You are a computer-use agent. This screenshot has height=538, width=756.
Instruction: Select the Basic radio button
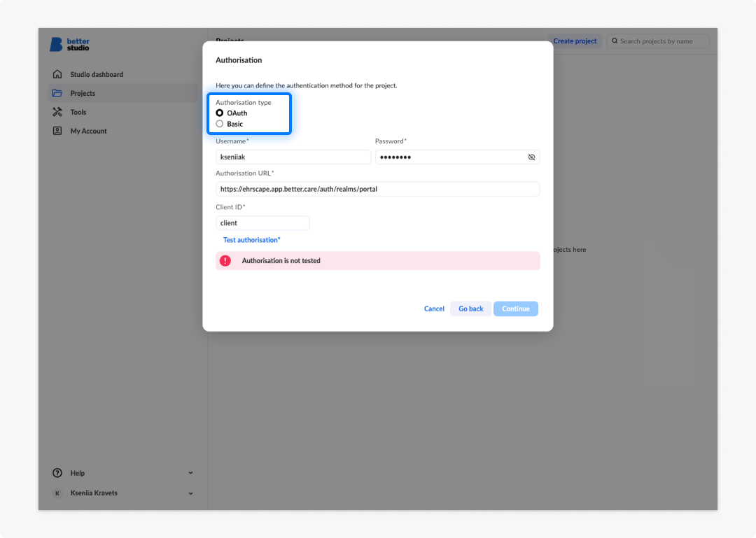coord(219,124)
